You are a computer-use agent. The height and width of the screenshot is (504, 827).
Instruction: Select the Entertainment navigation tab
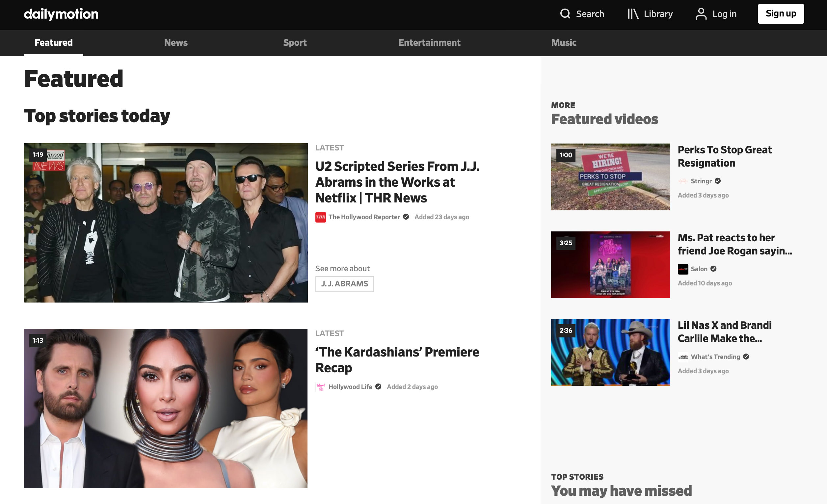point(429,42)
